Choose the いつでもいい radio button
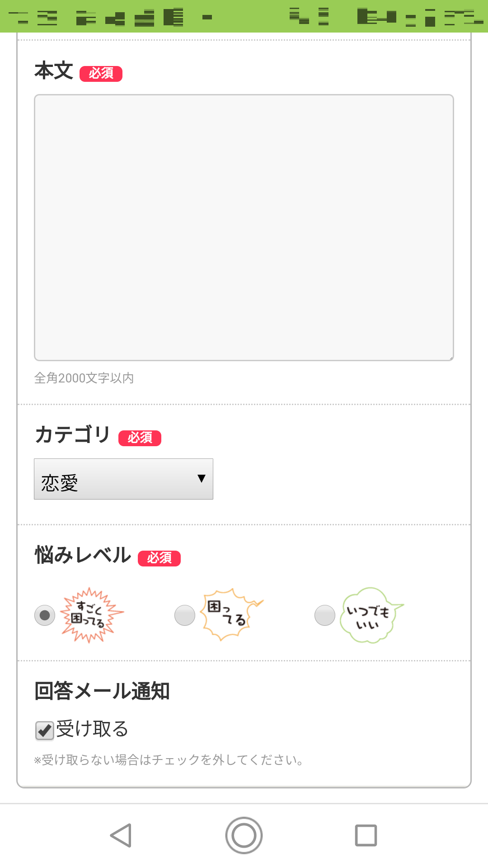Image resolution: width=488 pixels, height=868 pixels. click(x=325, y=615)
